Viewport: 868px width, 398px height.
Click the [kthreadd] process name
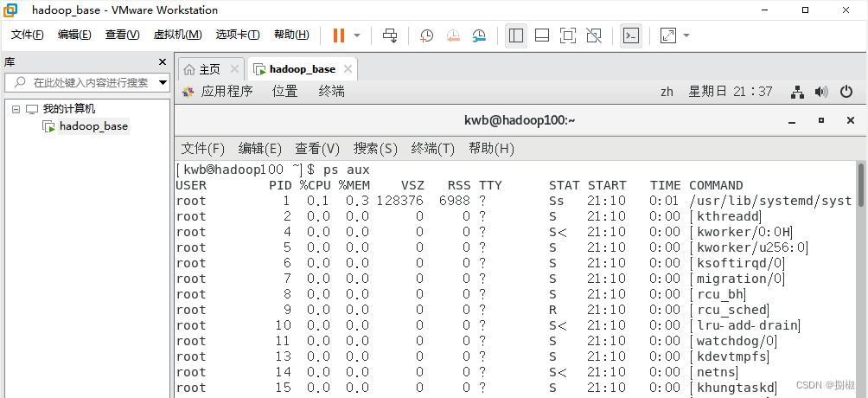726,216
